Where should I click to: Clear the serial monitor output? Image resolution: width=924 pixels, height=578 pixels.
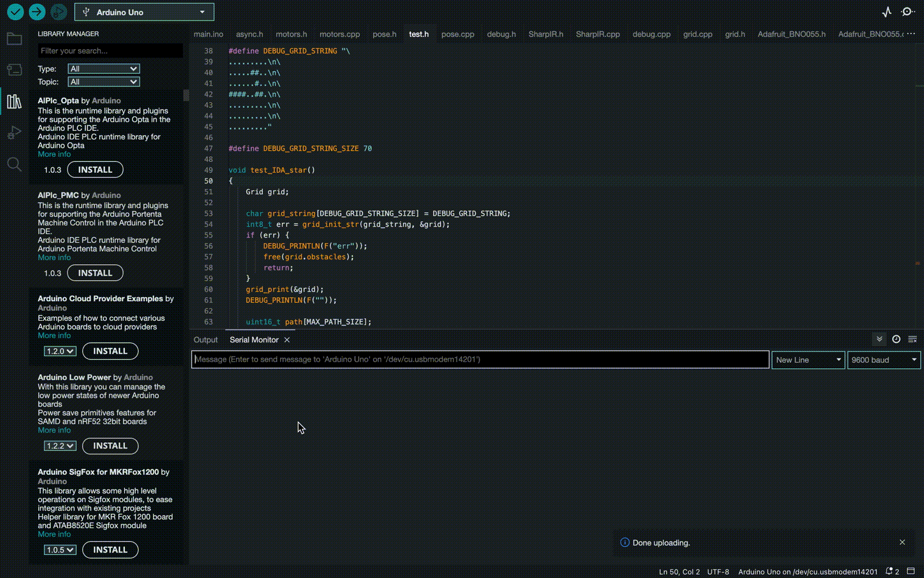point(912,339)
